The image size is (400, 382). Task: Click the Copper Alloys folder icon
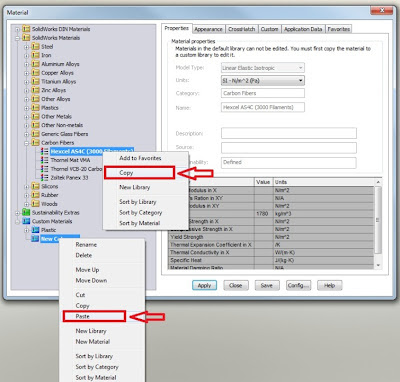click(x=35, y=72)
